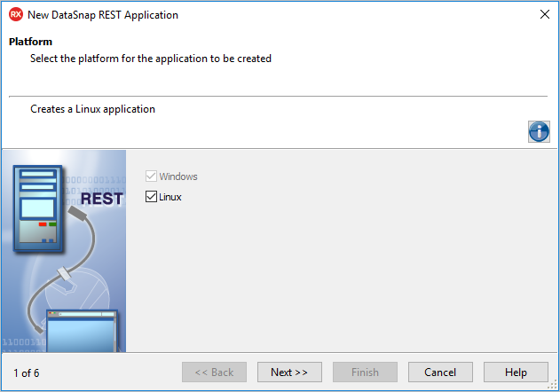This screenshot has height=392, width=560.
Task: Open the blue information icon
Action: tap(539, 132)
